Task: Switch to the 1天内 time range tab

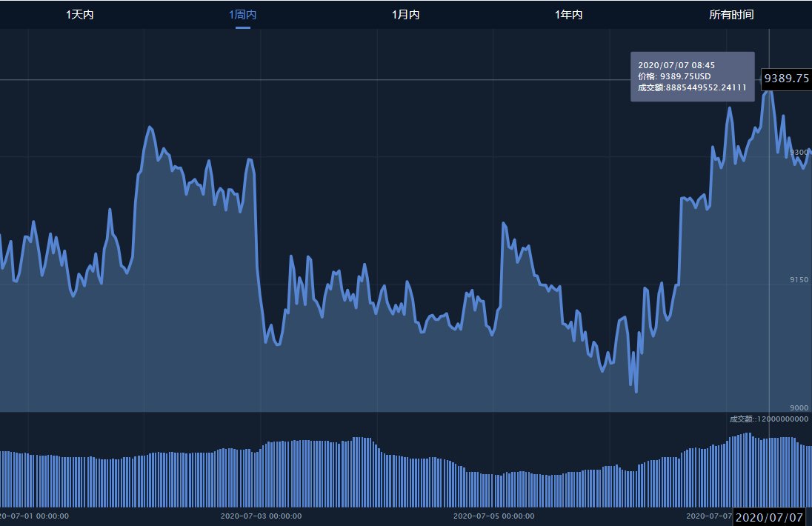Action: (x=80, y=15)
